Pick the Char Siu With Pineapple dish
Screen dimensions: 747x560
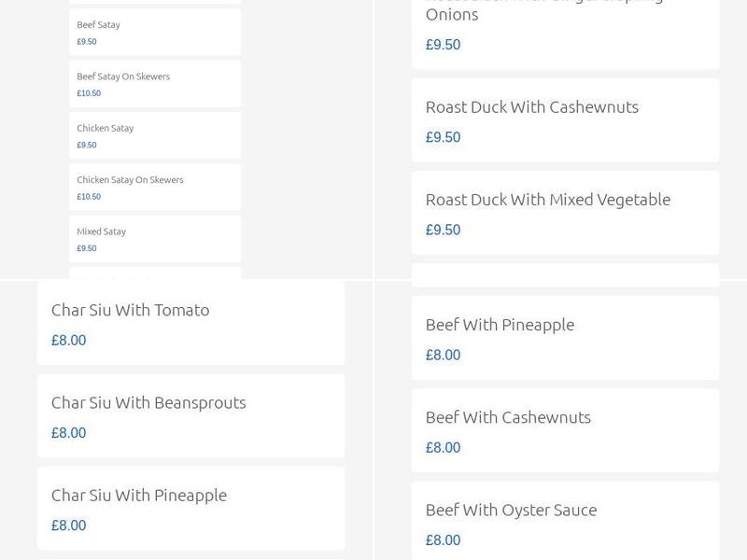pyautogui.click(x=138, y=495)
